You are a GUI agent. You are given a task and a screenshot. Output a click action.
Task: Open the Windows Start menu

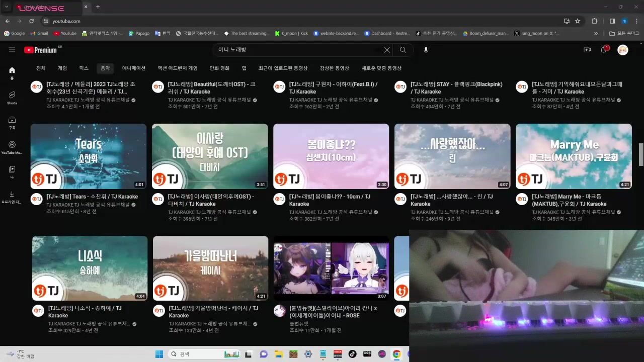159,354
